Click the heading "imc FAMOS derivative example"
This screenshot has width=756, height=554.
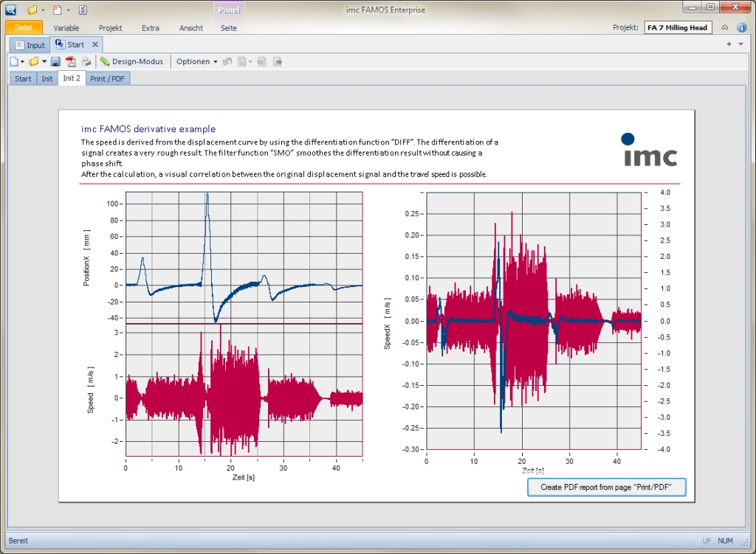click(x=148, y=129)
